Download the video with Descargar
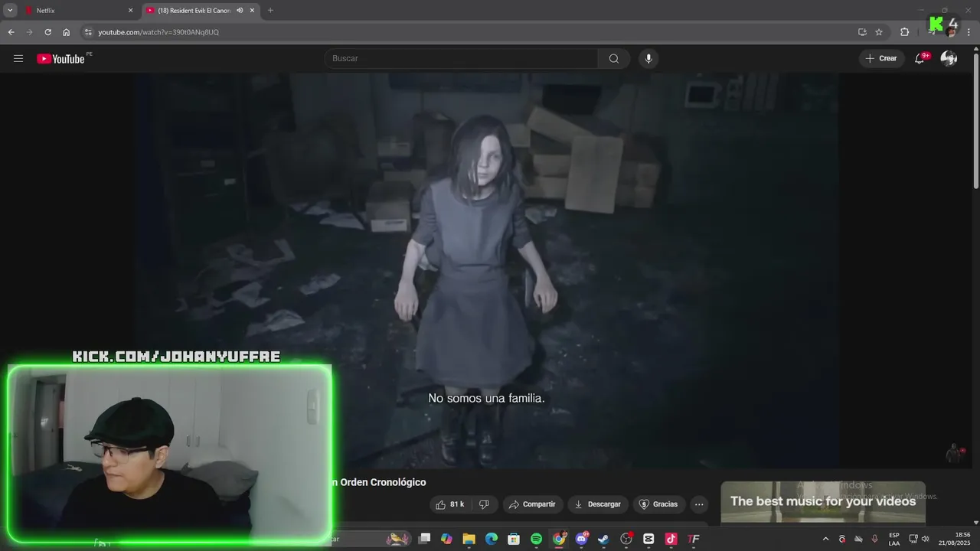 click(x=597, y=504)
